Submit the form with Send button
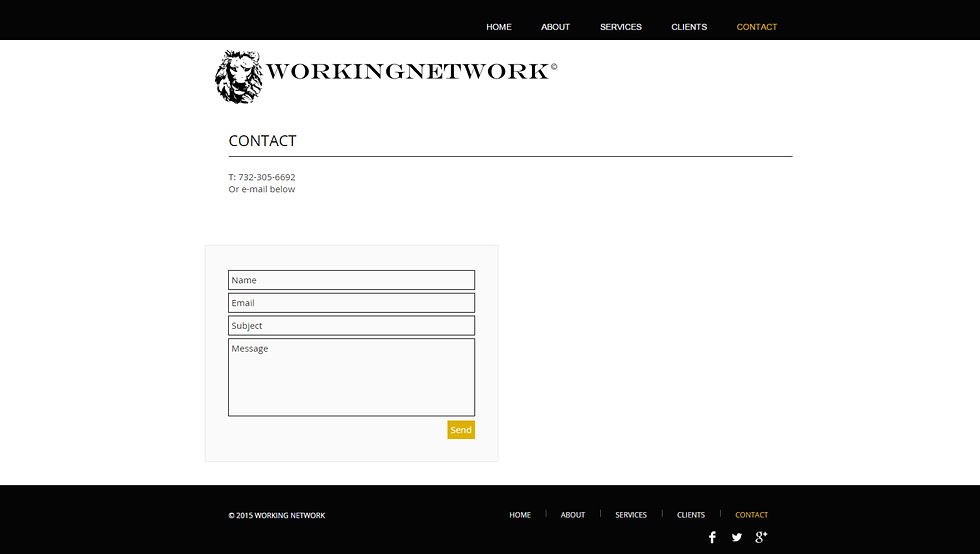980x554 pixels. pyautogui.click(x=461, y=430)
